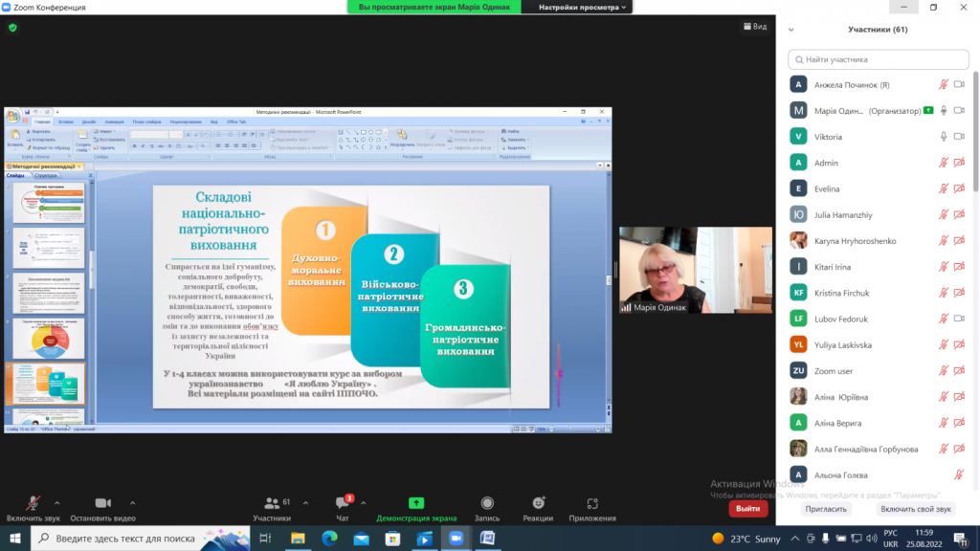Open Windows Start menu

pyautogui.click(x=15, y=538)
